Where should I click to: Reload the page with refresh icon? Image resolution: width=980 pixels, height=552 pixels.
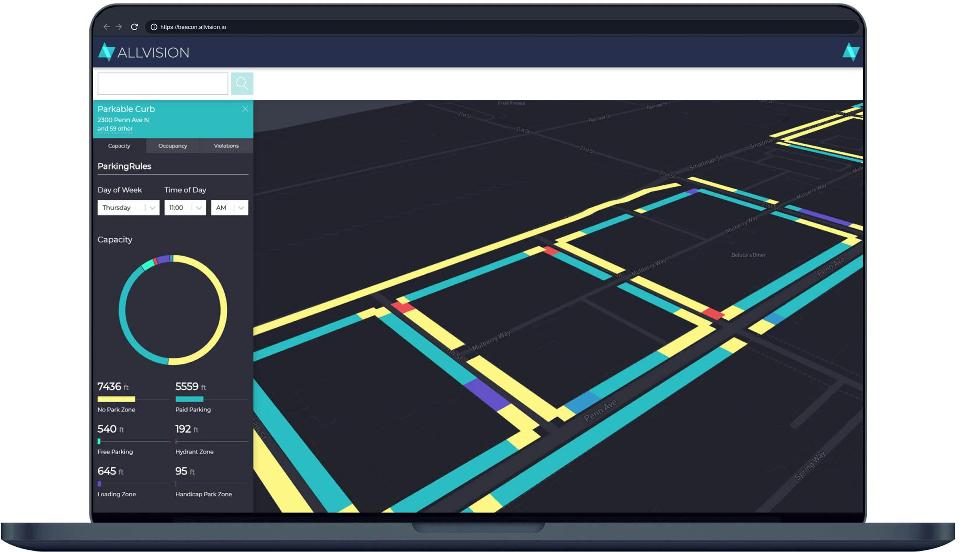pos(134,27)
